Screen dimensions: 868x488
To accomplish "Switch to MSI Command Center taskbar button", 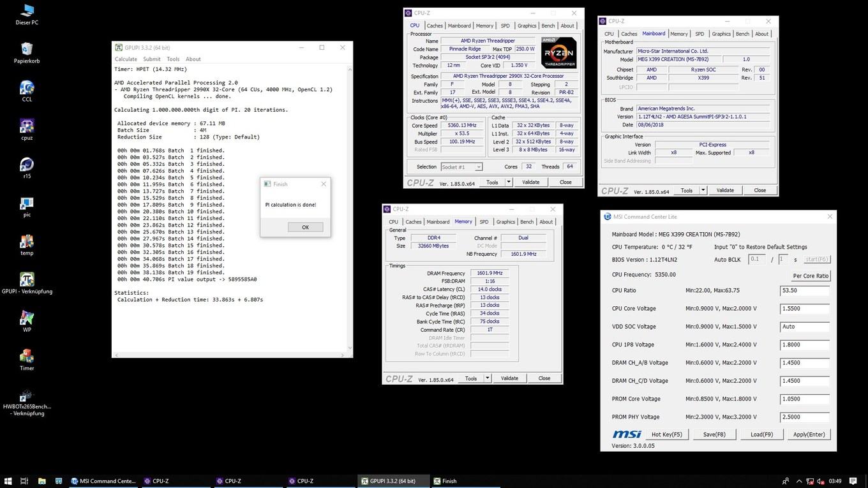I will pos(103,481).
